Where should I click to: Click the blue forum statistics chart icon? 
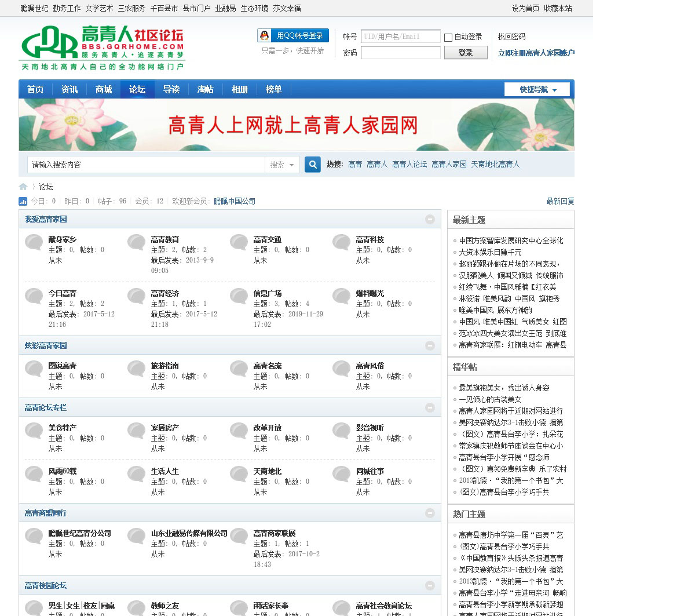click(23, 202)
